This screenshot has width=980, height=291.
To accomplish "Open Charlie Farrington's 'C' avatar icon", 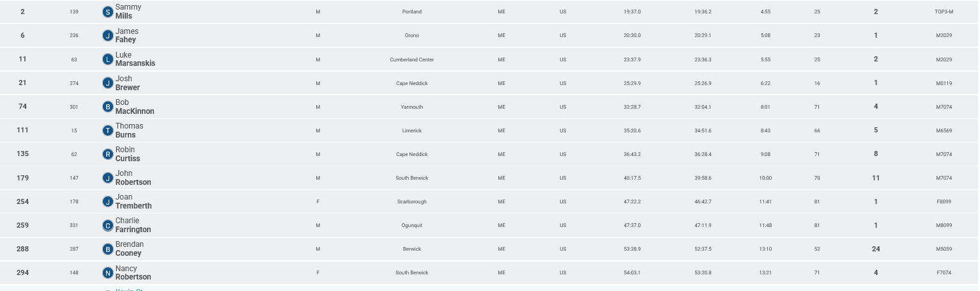I will (x=108, y=225).
